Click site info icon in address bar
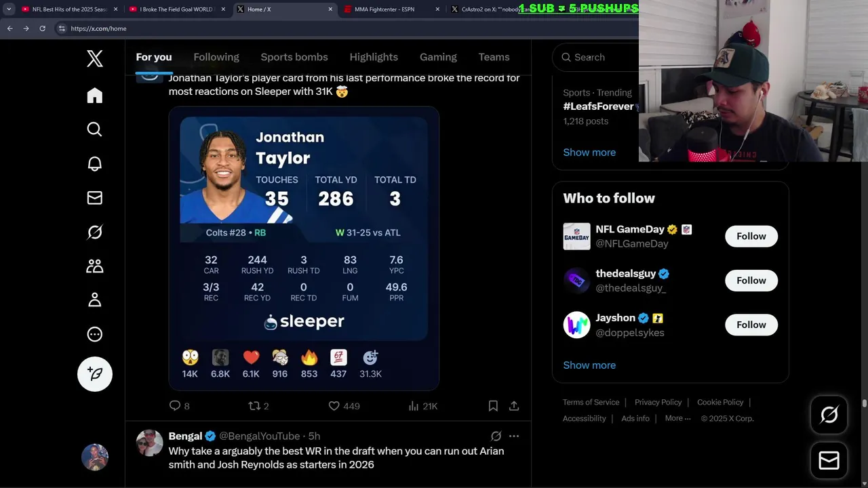 coord(62,28)
